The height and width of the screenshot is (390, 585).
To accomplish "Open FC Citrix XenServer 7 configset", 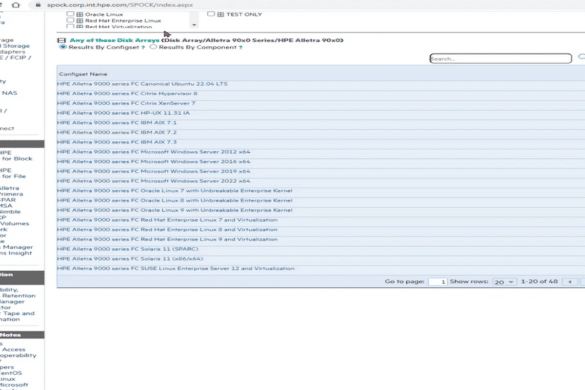I will coord(126,103).
